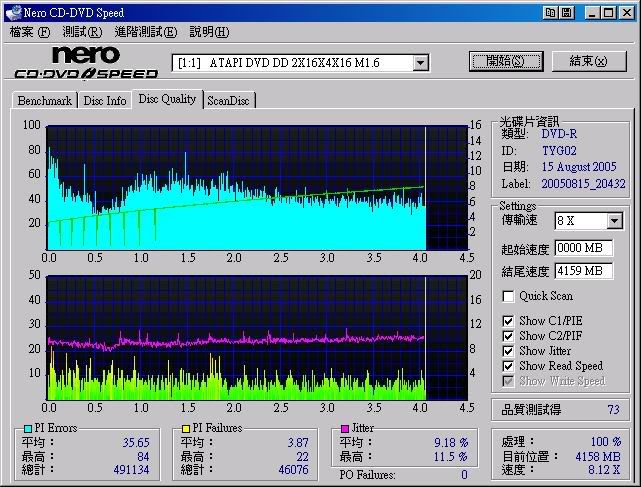641x487 pixels.
Task: Switch to the Disc Info tab
Action: (105, 101)
